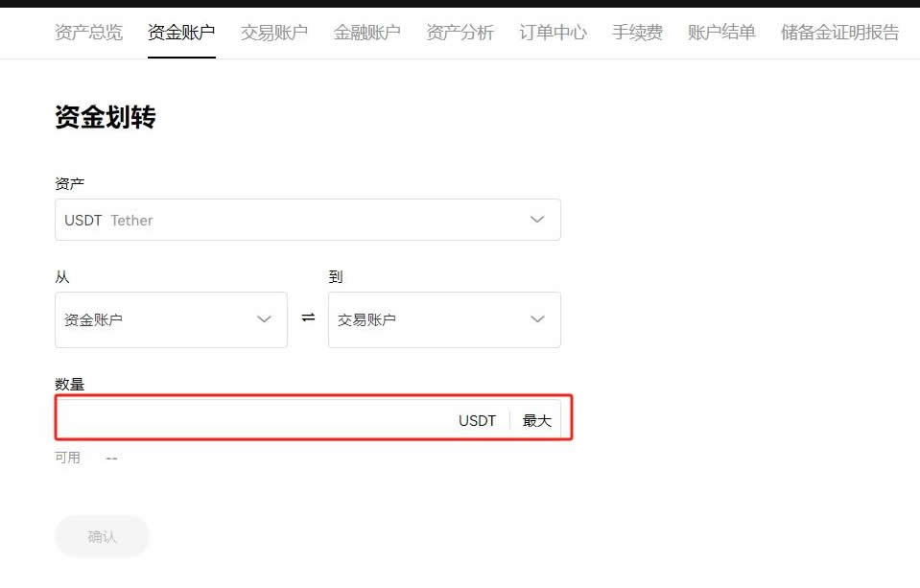
Task: Click the 数量 amount input field
Action: tap(240, 419)
